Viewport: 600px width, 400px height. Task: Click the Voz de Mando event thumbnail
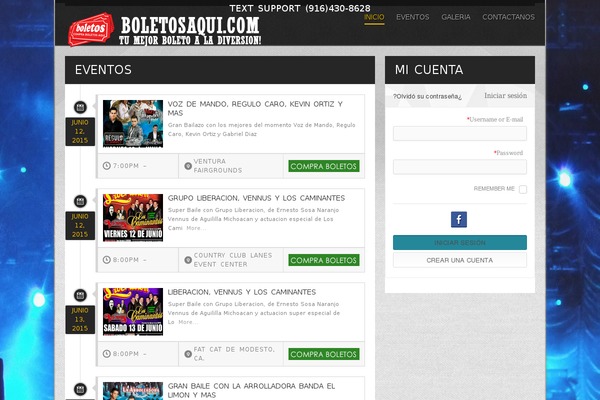(133, 124)
